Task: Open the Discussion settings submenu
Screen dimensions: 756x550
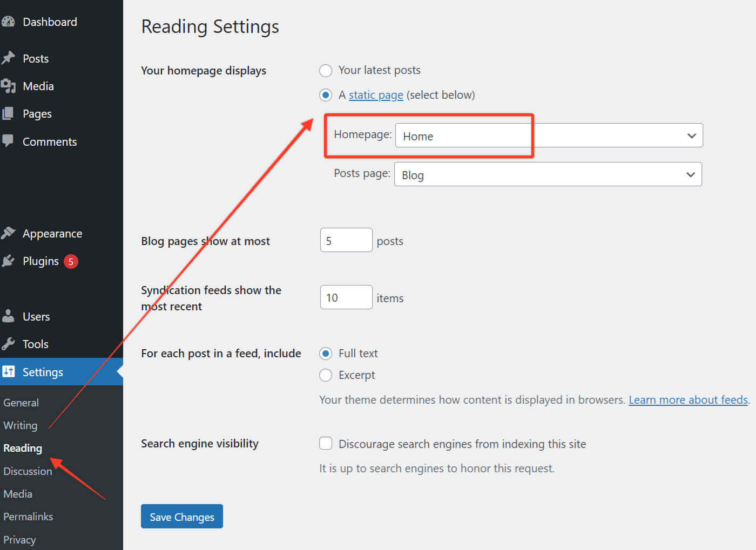Action: (x=28, y=471)
